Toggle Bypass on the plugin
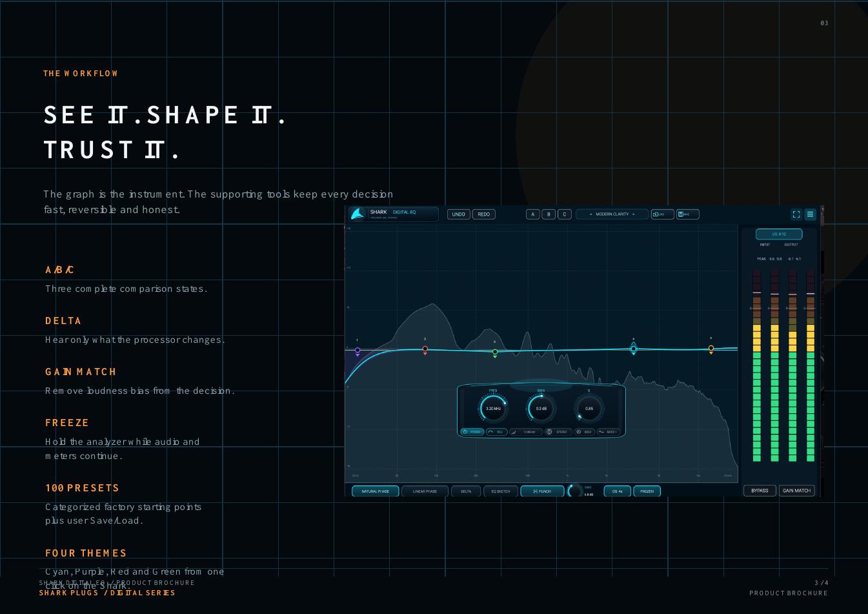The height and width of the screenshot is (614, 868). point(760,491)
